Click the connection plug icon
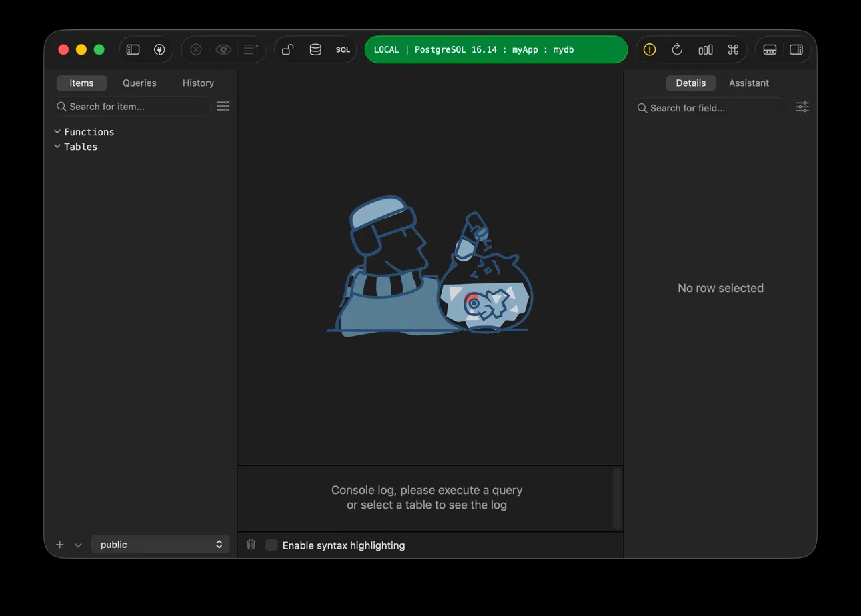The image size is (861, 616). (x=159, y=49)
